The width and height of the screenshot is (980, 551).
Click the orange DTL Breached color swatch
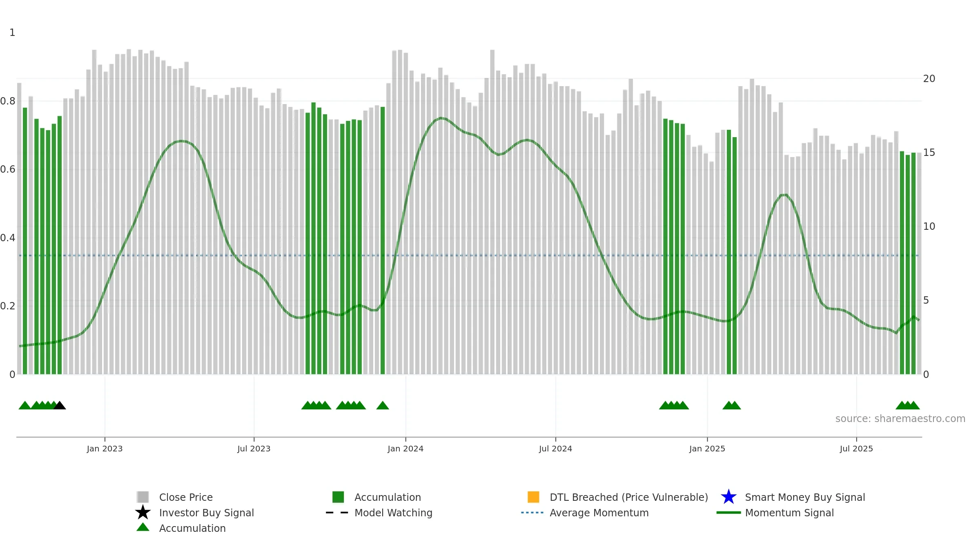(533, 497)
